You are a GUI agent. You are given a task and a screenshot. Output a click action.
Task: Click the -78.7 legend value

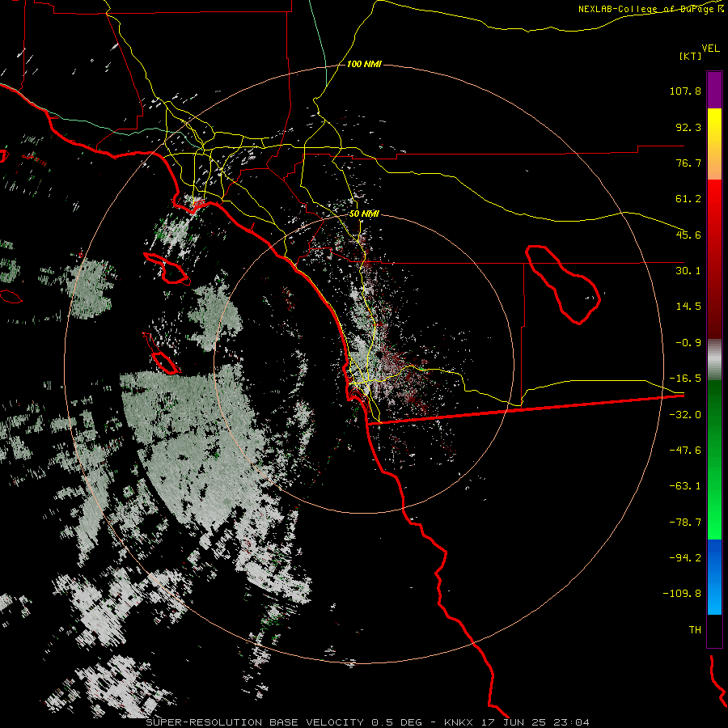[685, 523]
